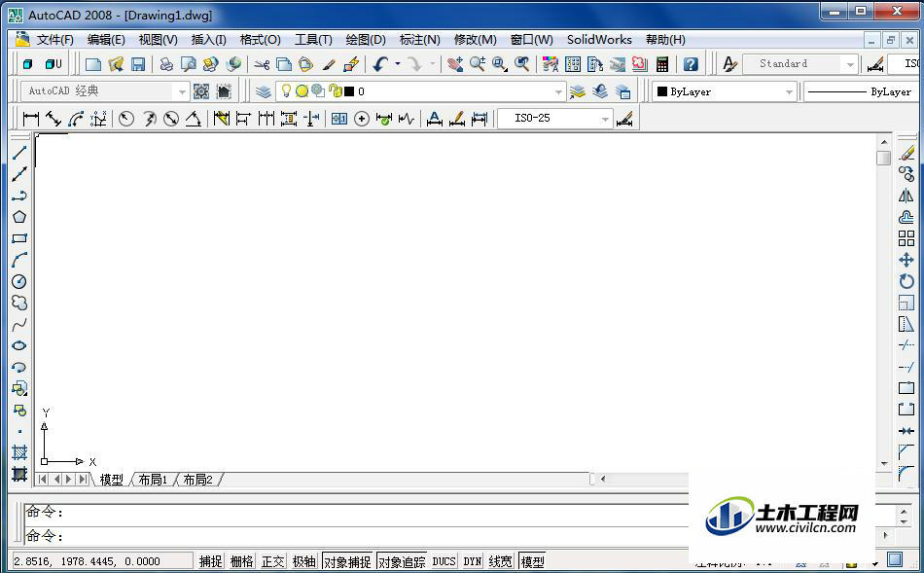Screen dimensions: 924x573
Task: Click the Help question mark icon
Action: [691, 63]
